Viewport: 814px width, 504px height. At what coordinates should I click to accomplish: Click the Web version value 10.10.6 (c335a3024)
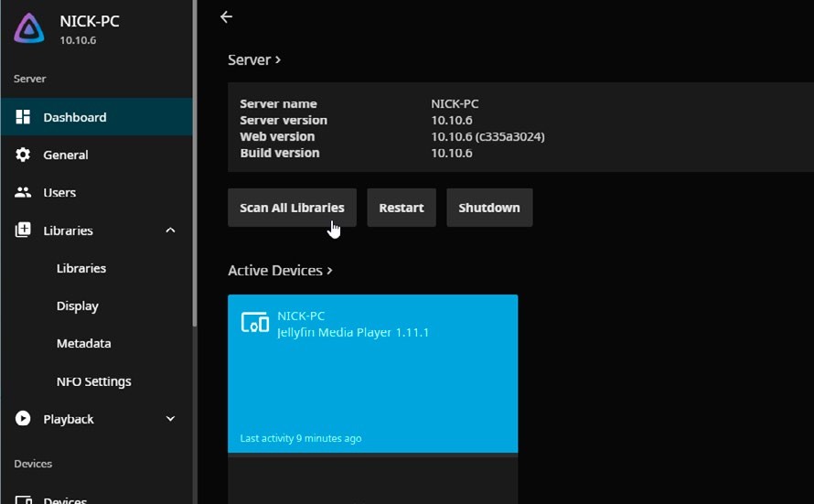[488, 136]
